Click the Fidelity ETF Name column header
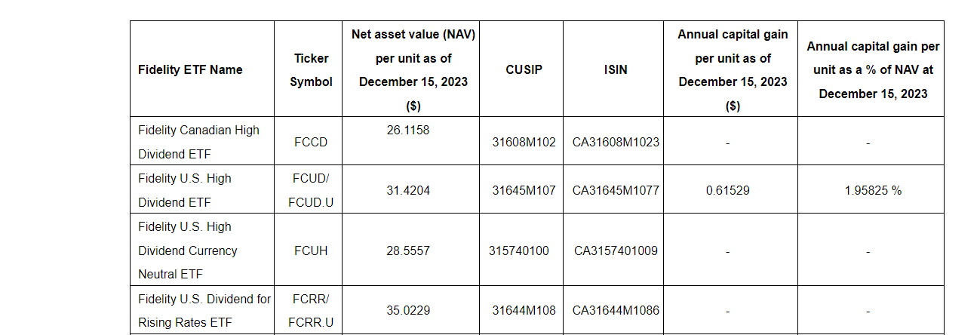 tap(190, 69)
